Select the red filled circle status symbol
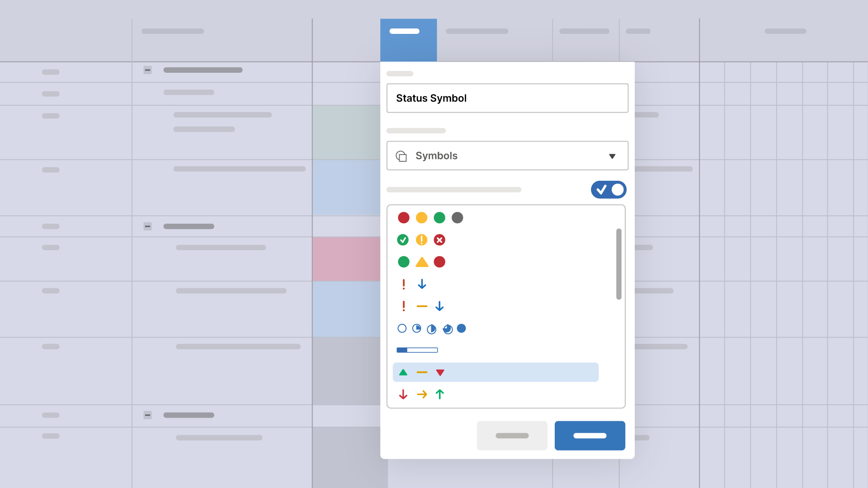The height and width of the screenshot is (488, 868). tap(404, 217)
